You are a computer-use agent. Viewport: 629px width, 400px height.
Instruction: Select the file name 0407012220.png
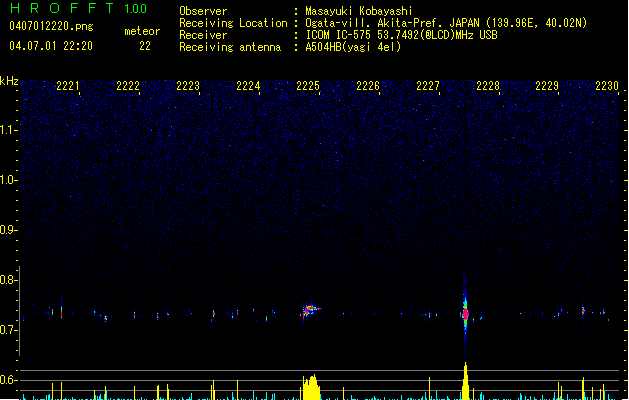[x=51, y=26]
